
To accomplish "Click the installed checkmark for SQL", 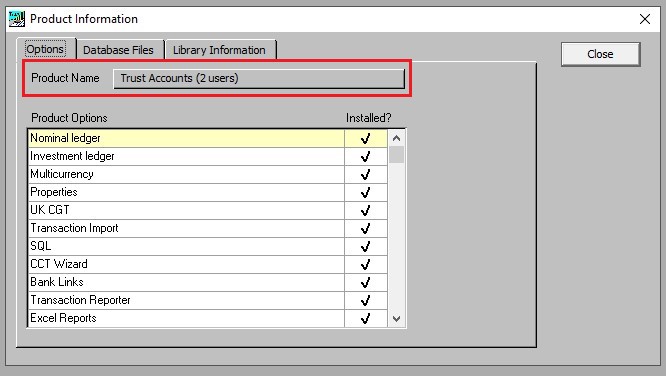I will tap(365, 247).
